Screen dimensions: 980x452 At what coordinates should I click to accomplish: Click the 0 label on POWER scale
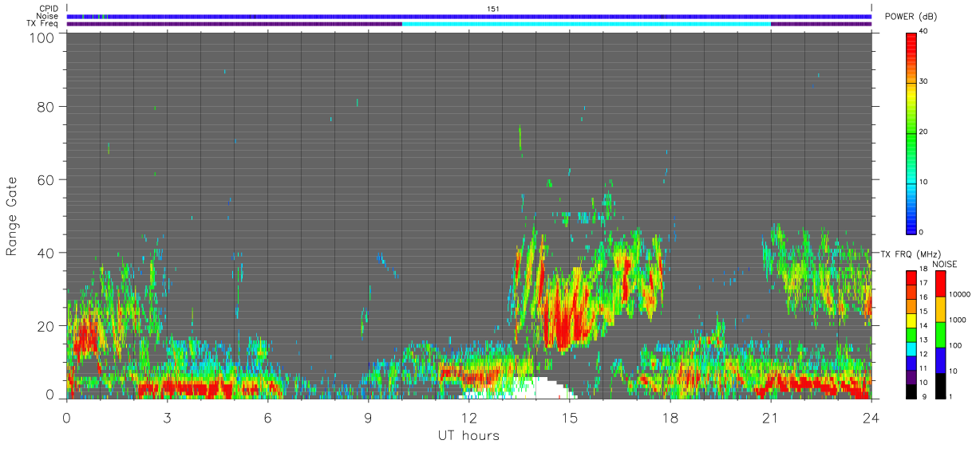coord(923,232)
